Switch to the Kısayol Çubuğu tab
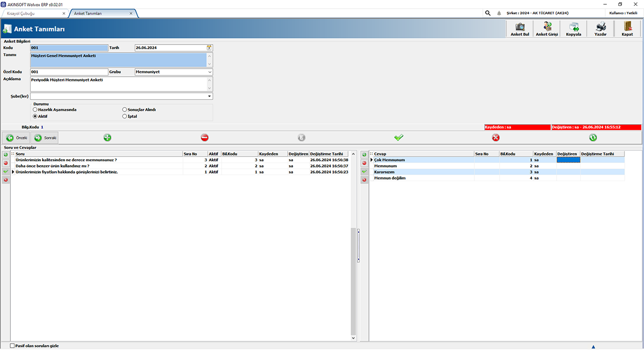This screenshot has height=350, width=644. click(21, 13)
